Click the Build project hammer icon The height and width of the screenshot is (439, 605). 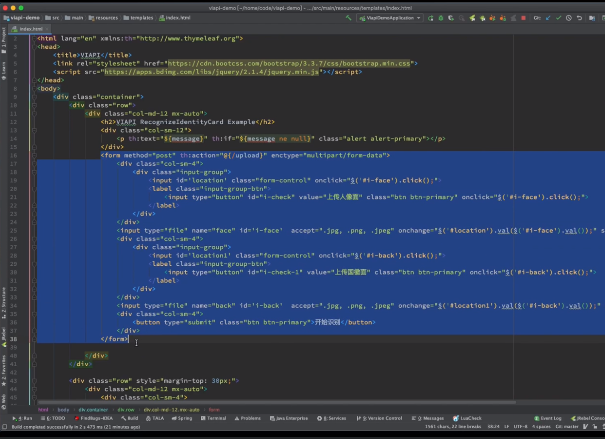pyautogui.click(x=348, y=18)
